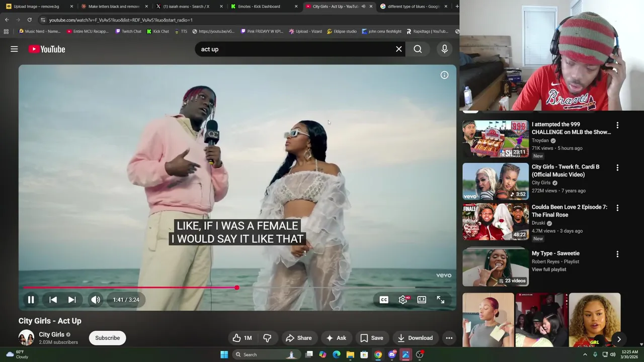Enter fullscreen mode

[440, 300]
